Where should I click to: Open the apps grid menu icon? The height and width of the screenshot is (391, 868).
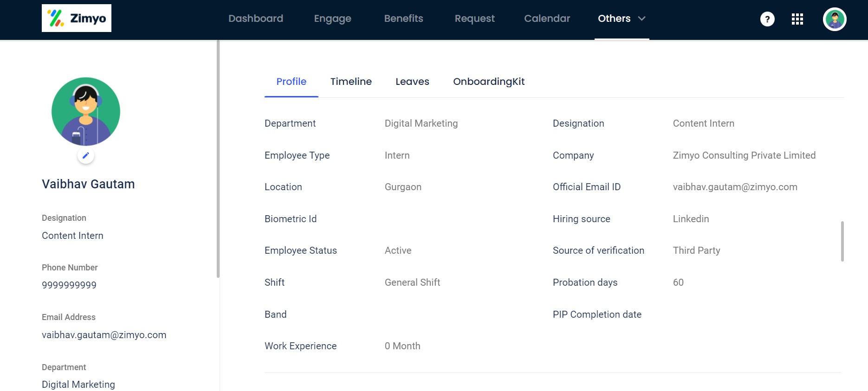pos(797,19)
